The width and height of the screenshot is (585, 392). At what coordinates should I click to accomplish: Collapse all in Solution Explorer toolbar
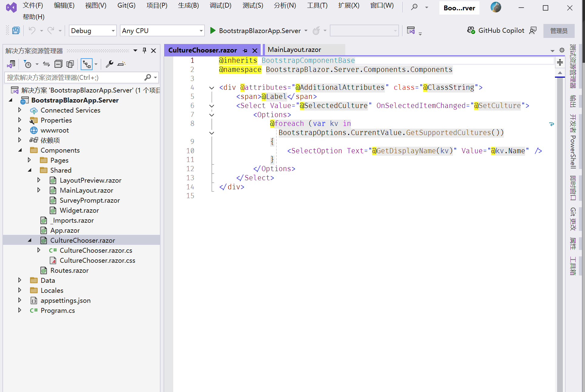tap(58, 64)
